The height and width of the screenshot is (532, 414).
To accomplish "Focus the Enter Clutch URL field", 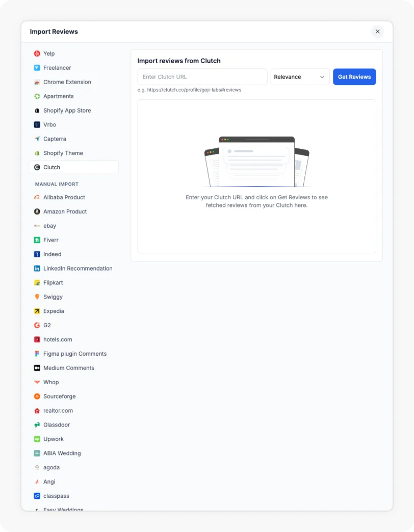I will tap(202, 77).
